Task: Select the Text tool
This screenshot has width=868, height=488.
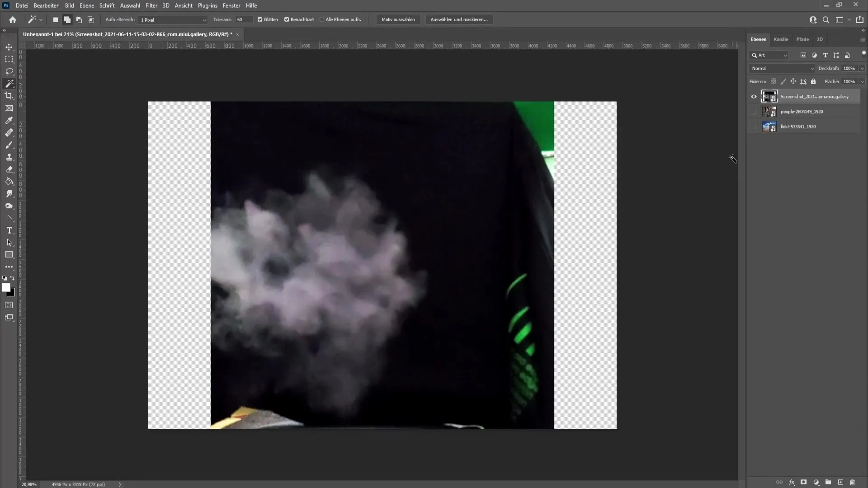Action: point(9,230)
